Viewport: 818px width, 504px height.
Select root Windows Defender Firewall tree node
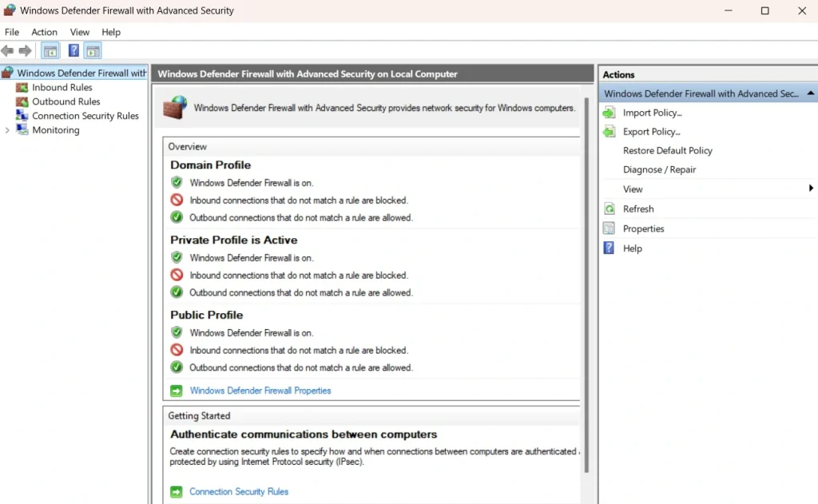[82, 73]
